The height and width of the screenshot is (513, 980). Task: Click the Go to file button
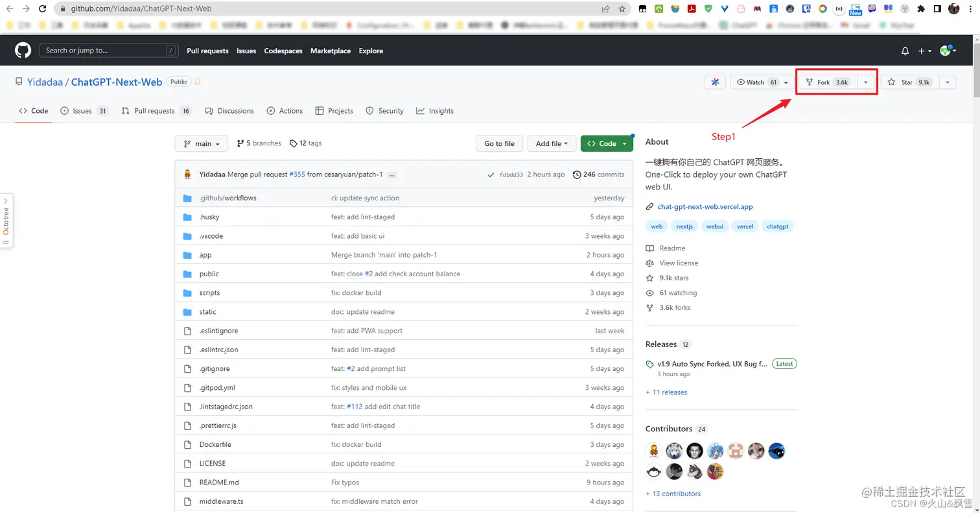point(499,143)
